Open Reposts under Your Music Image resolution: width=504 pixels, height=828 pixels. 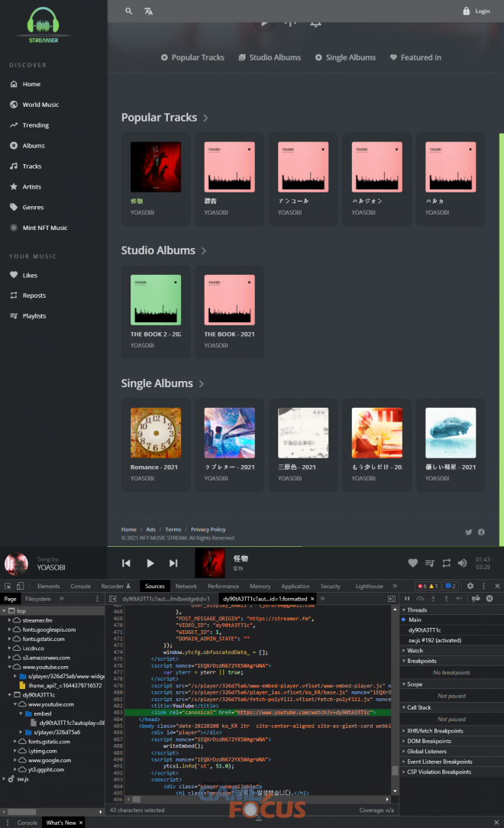(x=28, y=296)
